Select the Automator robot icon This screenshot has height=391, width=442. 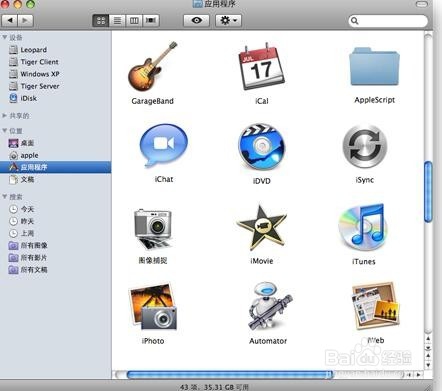click(269, 307)
